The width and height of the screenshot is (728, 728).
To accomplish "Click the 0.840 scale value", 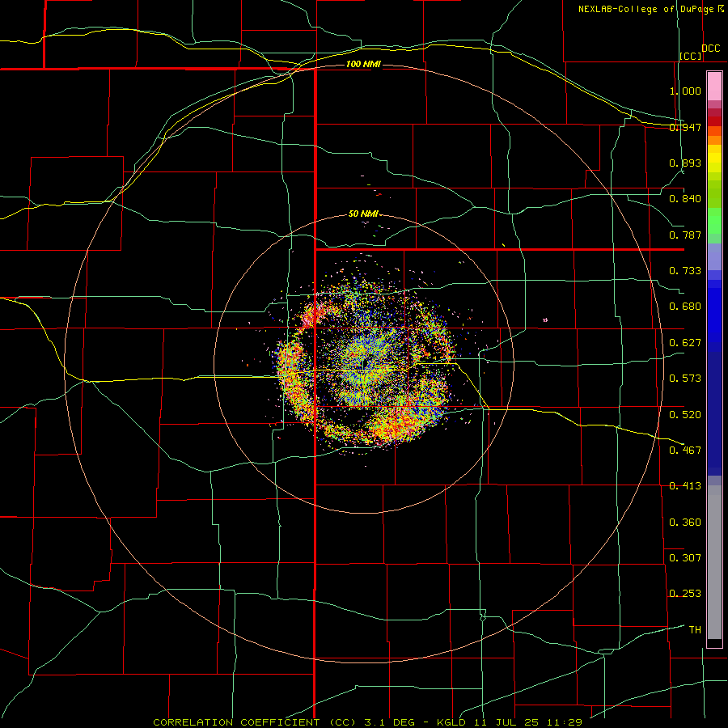I will click(x=685, y=199).
